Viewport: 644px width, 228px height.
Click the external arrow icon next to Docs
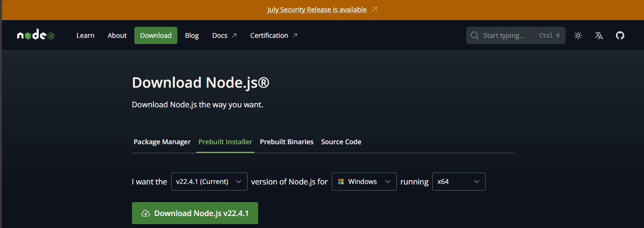click(x=234, y=35)
